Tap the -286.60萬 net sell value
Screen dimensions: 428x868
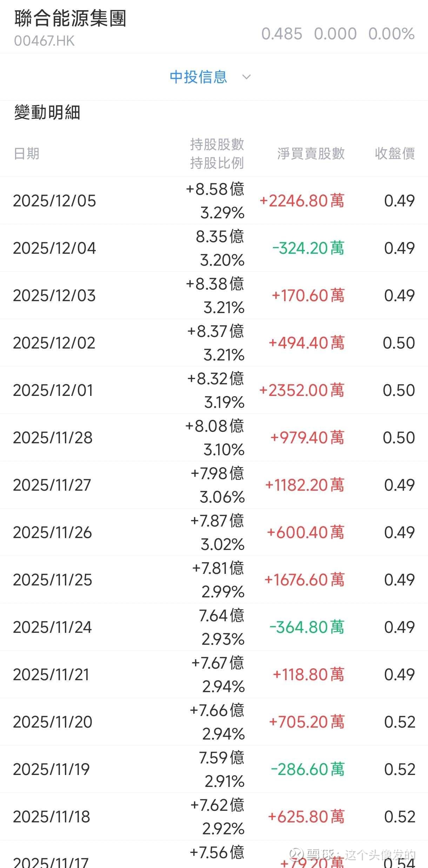click(308, 769)
